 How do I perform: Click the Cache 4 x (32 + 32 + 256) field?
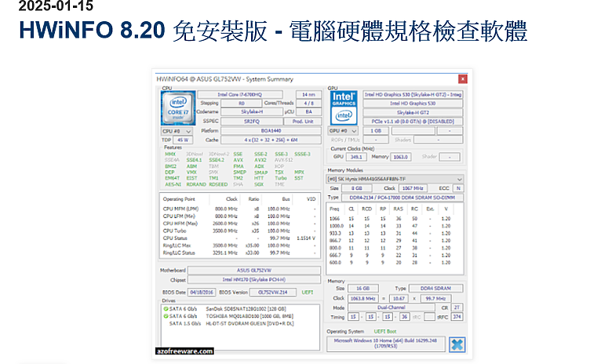(x=271, y=140)
